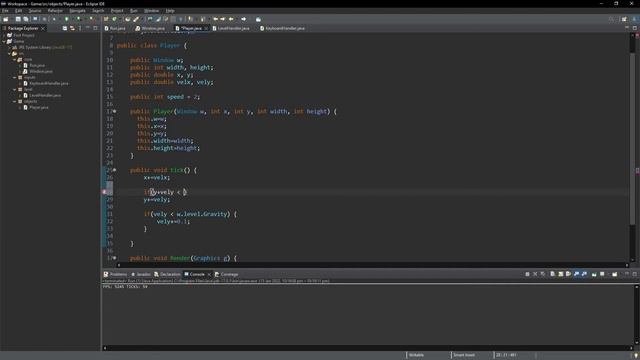The height and width of the screenshot is (360, 640).
Task: Click the error marker on line 28
Action: point(104,192)
